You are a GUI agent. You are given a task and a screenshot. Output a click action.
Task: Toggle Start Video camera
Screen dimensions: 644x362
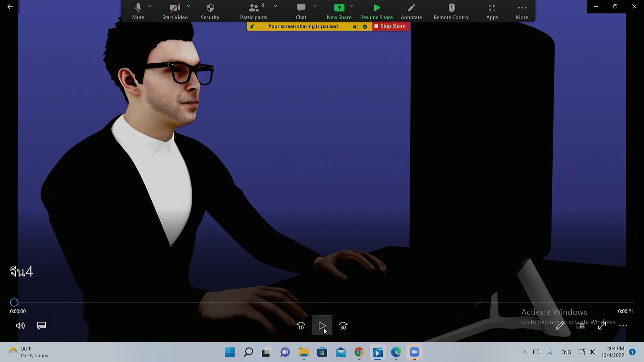click(175, 8)
